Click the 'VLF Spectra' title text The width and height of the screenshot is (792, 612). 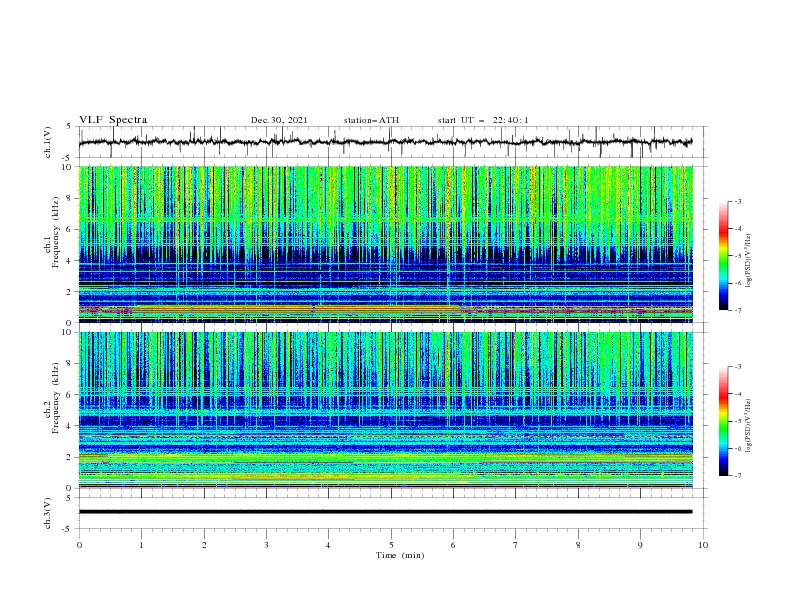click(113, 120)
